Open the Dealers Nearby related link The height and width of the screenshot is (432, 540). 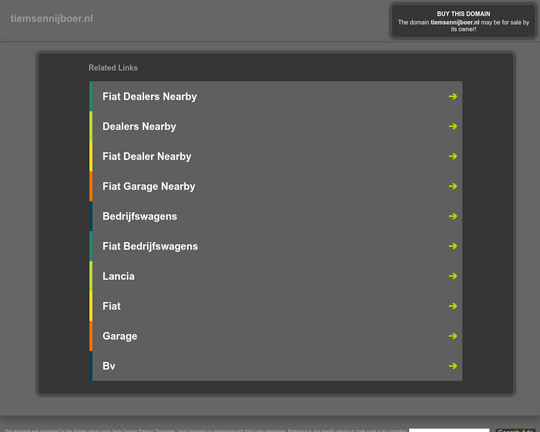(x=139, y=126)
